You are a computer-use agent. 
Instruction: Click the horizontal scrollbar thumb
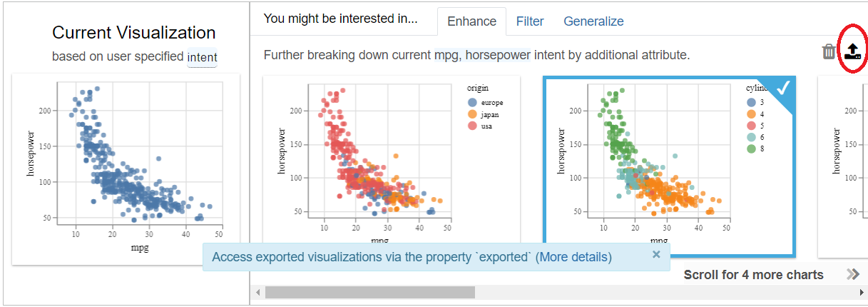click(369, 292)
